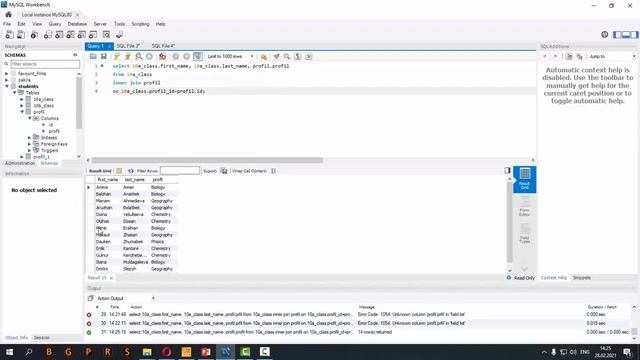Viewport: 640px width, 360px height.
Task: Click the reconnect to DBMS icon in main toolbar
Action: [120, 35]
